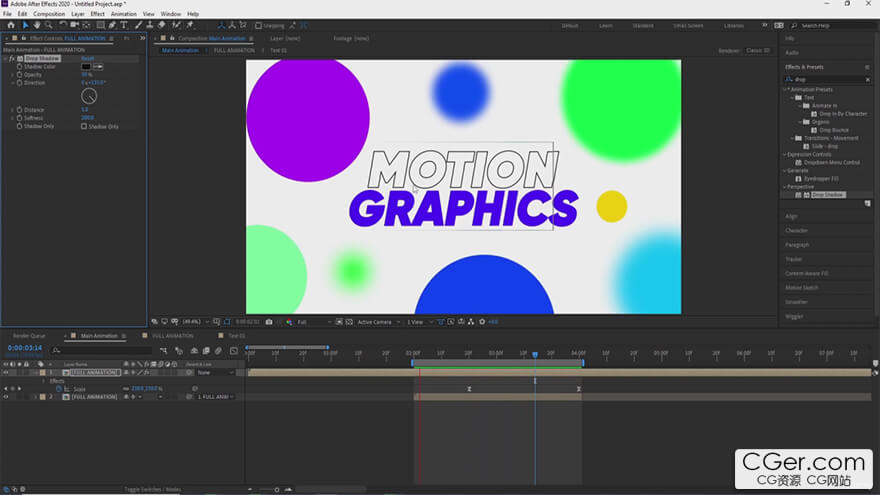This screenshot has width=880, height=495.
Task: Expand layer 2 properties in timeline
Action: tap(35, 397)
